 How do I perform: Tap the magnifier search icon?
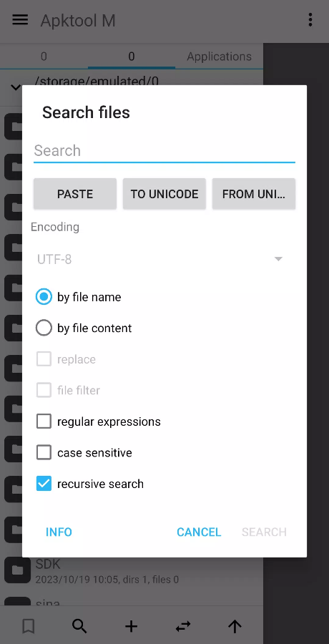(79, 626)
